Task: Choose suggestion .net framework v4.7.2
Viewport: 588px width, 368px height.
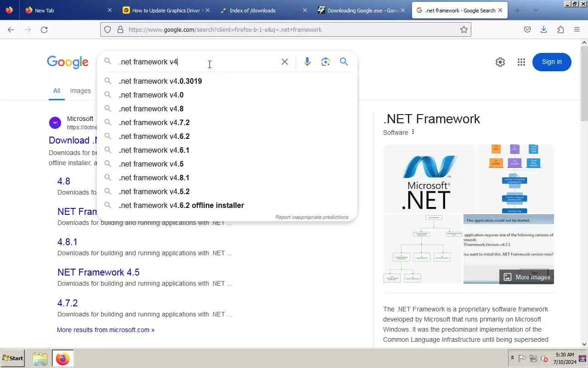Action: pyautogui.click(x=227, y=122)
